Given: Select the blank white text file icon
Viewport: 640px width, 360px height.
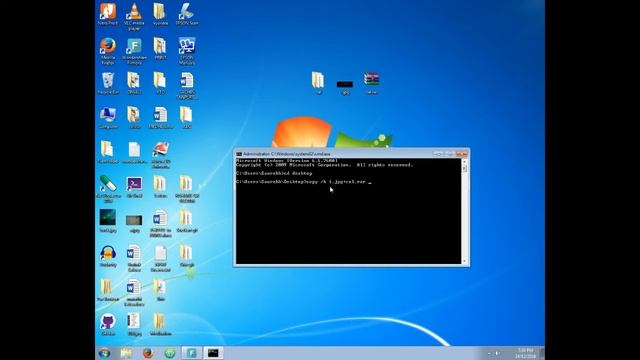Looking at the screenshot, I should coord(134,152).
